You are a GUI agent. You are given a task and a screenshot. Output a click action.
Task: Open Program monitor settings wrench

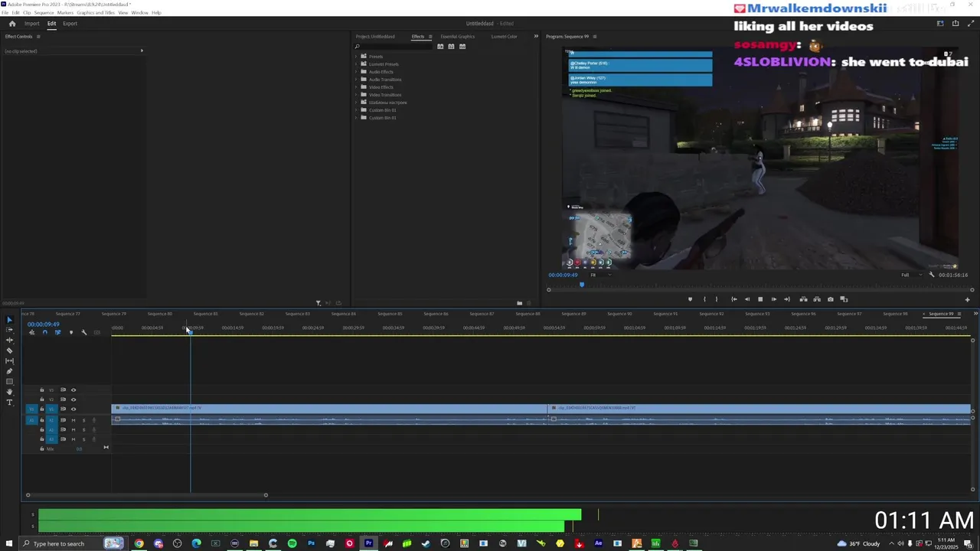tap(932, 275)
